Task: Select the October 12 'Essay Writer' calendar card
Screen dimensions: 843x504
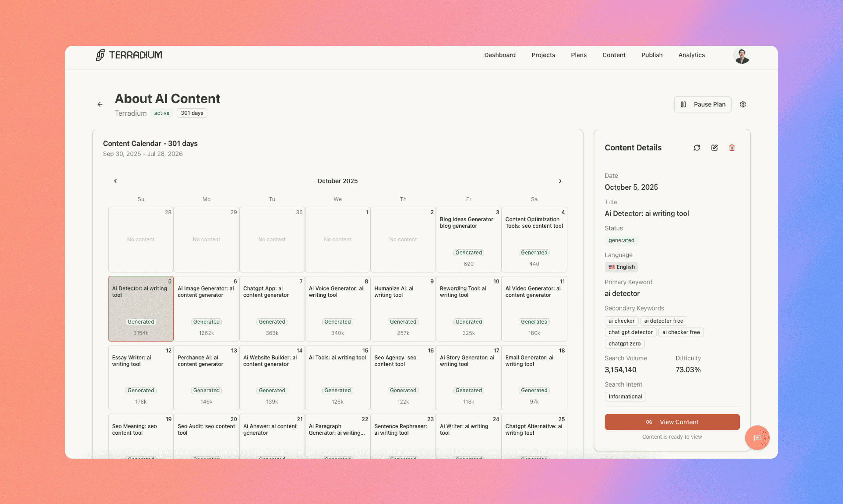Action: tap(141, 377)
